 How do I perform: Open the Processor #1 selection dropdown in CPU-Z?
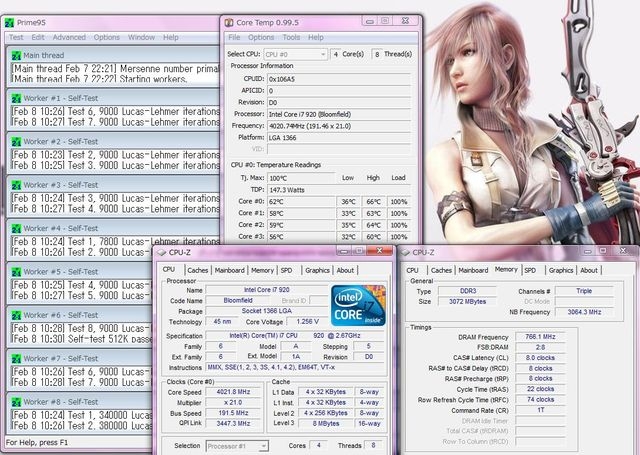pos(237,446)
